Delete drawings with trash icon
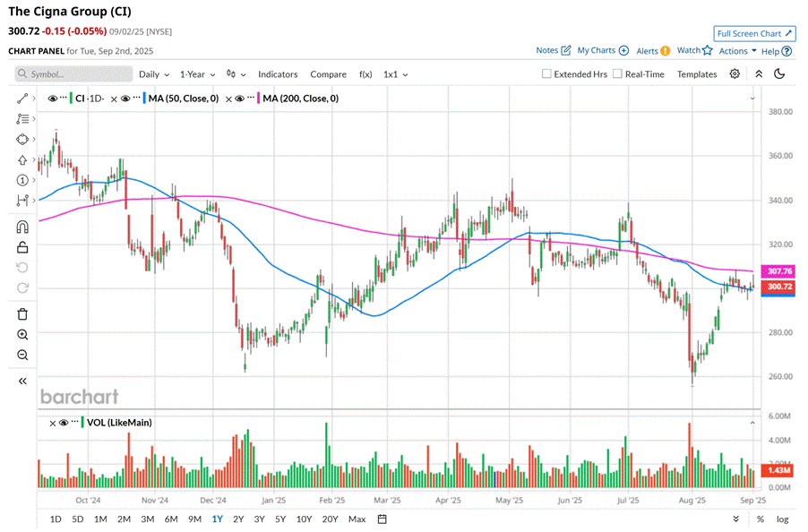Image resolution: width=808 pixels, height=532 pixels. [x=22, y=314]
